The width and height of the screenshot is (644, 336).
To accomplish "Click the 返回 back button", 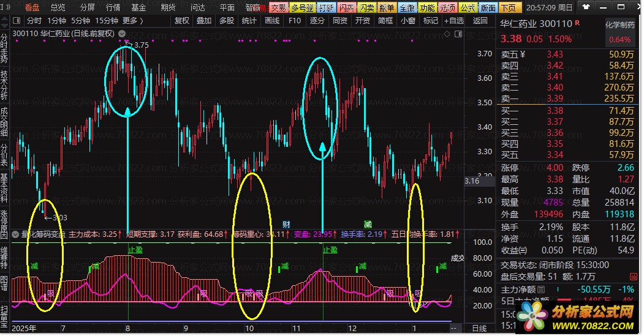I will 479,21.
